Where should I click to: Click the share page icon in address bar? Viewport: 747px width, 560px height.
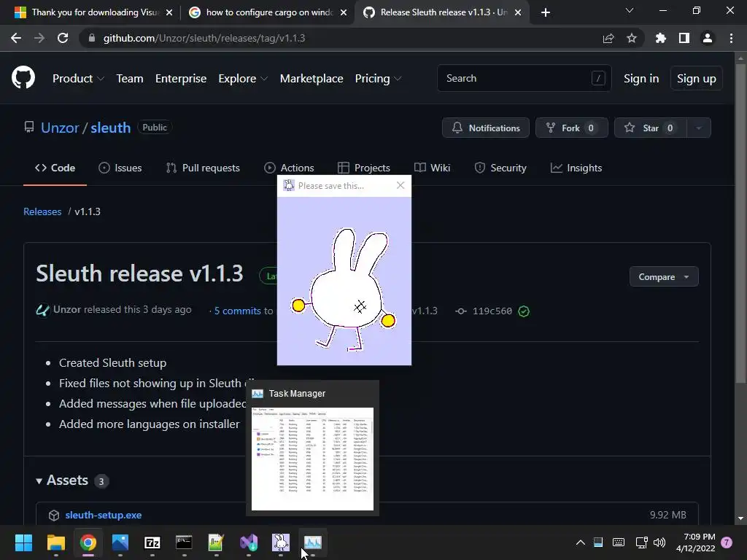click(608, 38)
